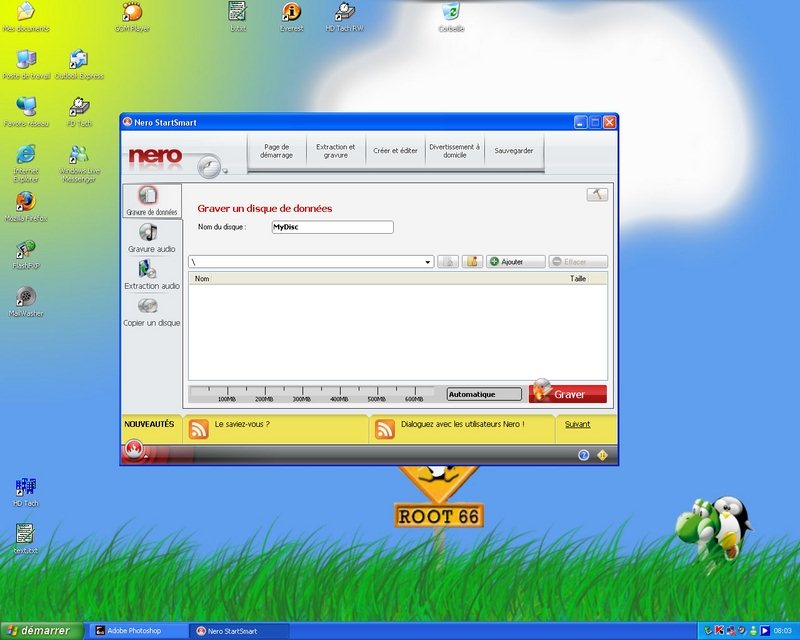The image size is (800, 640).
Task: Click the Ajouter button
Action: [x=516, y=262]
